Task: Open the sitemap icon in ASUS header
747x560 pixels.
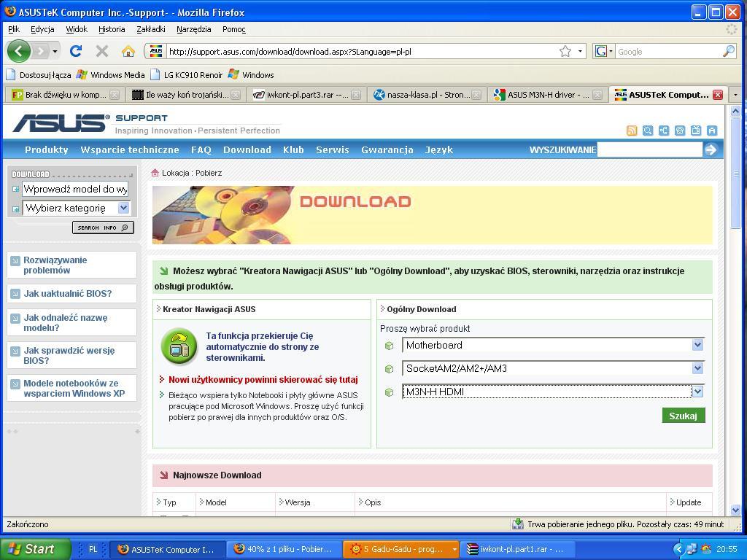Action: point(664,131)
